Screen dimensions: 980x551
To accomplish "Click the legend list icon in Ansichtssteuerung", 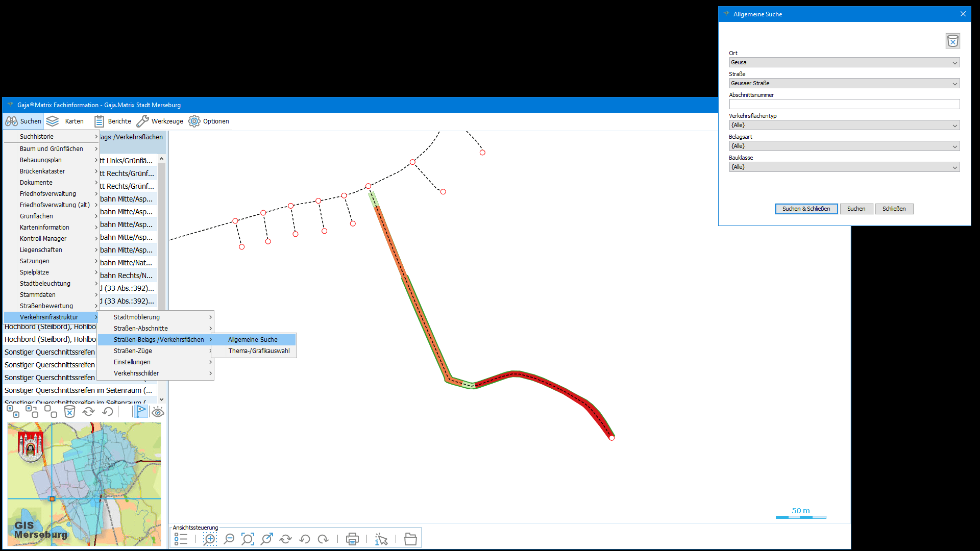I will (181, 539).
